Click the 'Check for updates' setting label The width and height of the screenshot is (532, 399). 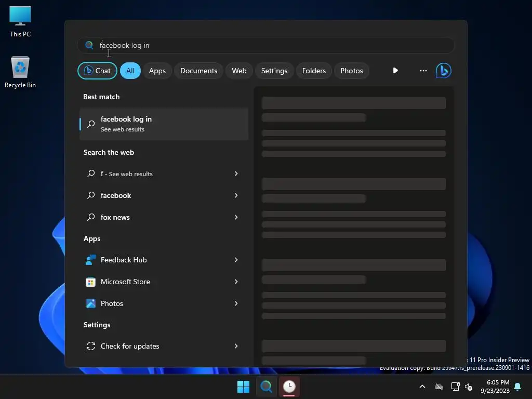(x=130, y=346)
